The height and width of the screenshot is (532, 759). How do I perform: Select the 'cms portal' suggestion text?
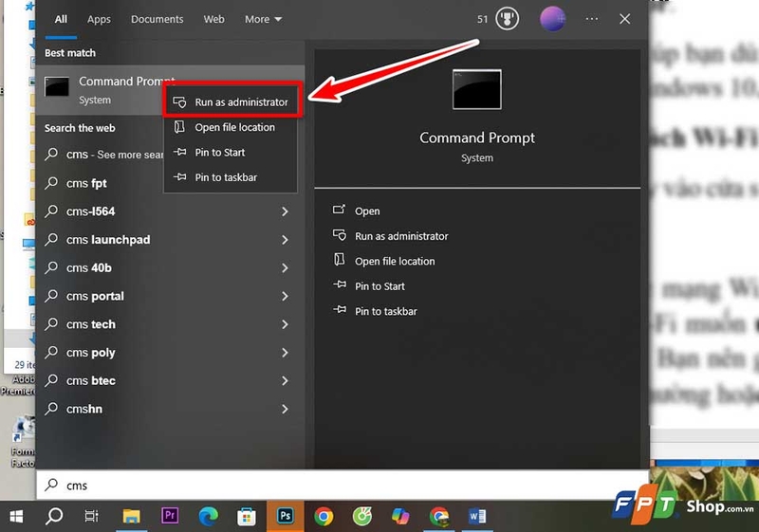[x=95, y=296]
